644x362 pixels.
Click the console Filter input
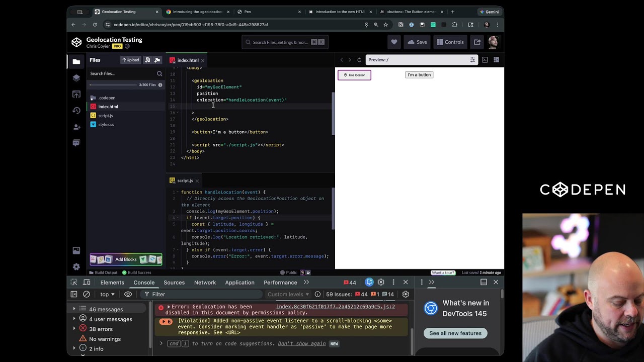(201, 294)
